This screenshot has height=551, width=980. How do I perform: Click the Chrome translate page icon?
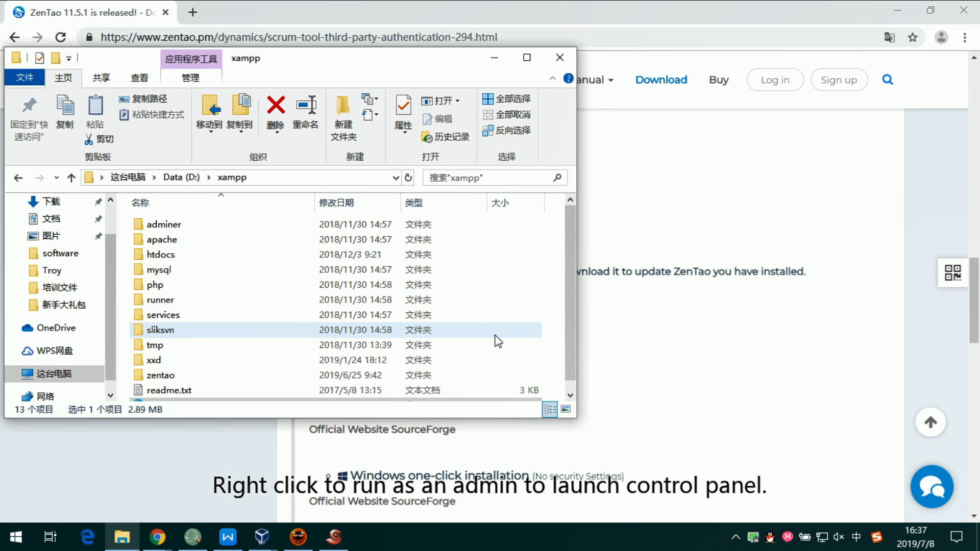890,37
